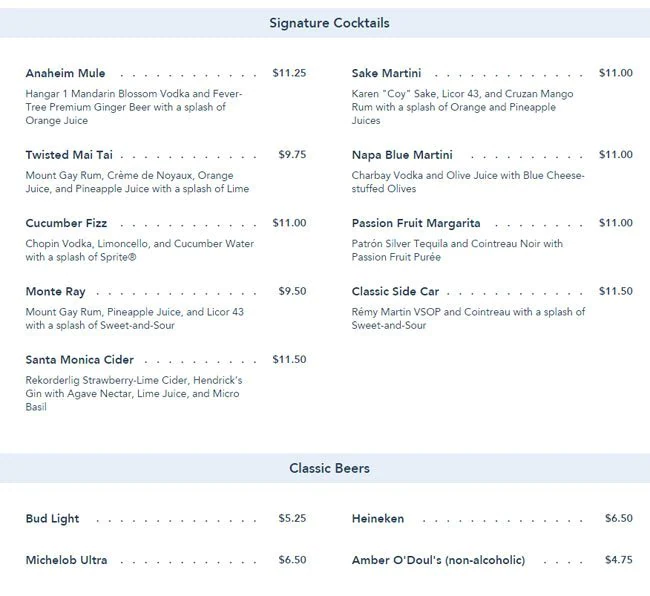Click the Twisted Mai Tai item
The image size is (650, 596).
pos(69,155)
